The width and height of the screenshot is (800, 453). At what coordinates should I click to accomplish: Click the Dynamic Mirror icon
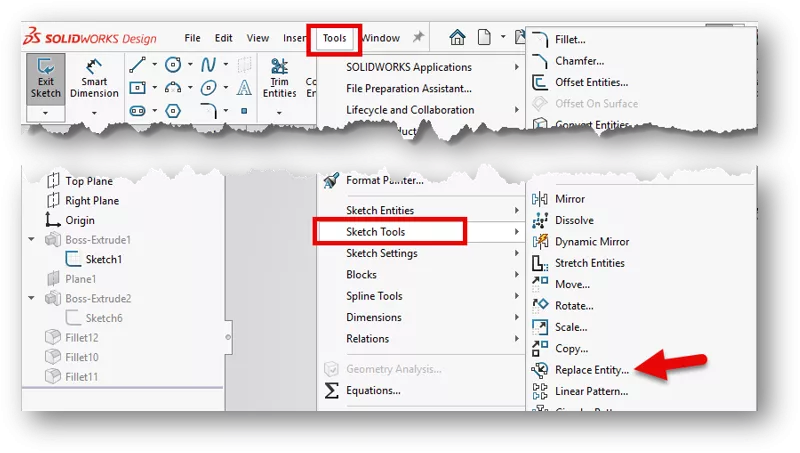coord(540,241)
